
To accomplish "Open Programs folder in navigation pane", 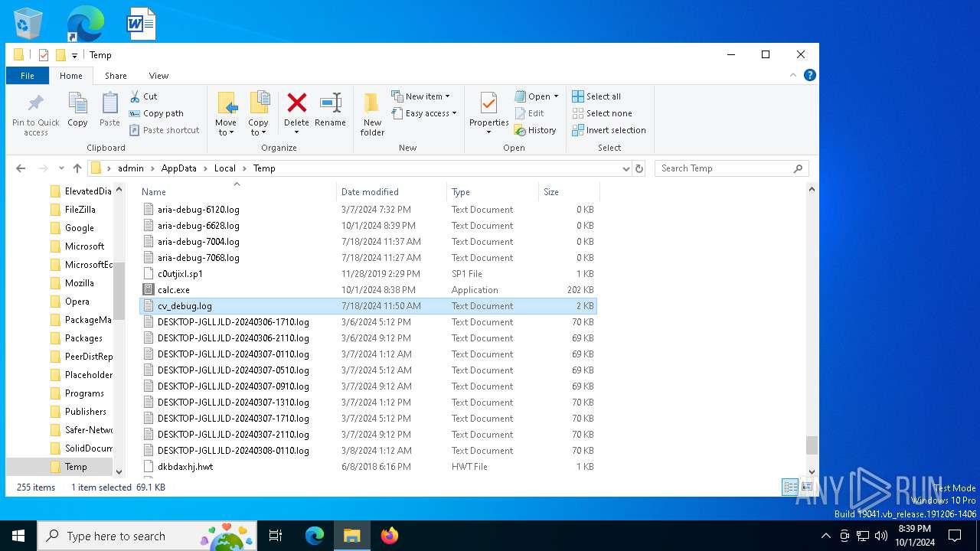I will [84, 393].
